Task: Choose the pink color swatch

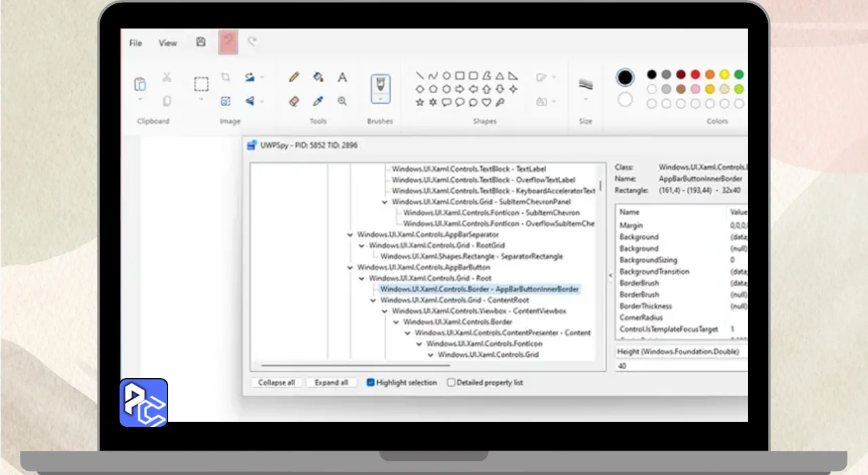Action: click(x=695, y=89)
